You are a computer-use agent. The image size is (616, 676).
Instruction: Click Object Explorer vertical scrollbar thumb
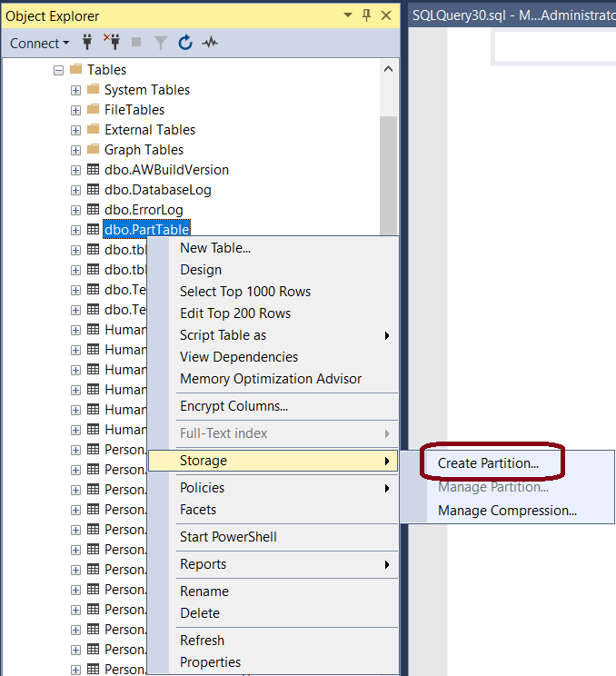click(388, 177)
